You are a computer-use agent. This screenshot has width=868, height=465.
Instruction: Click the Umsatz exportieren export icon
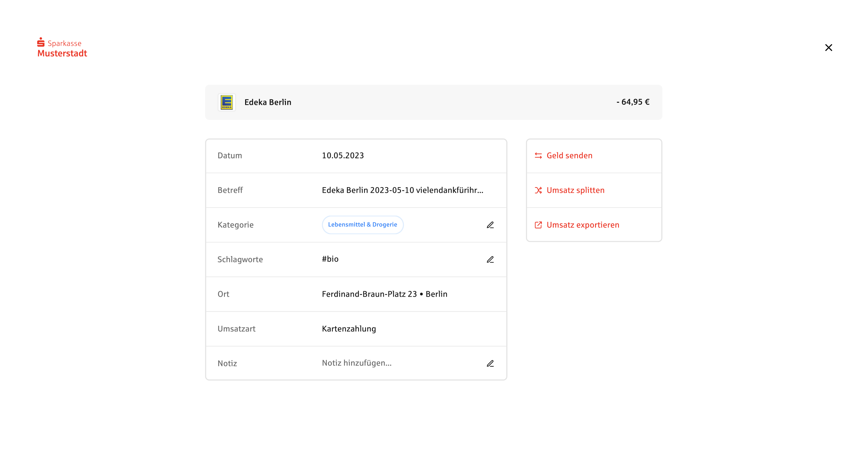click(x=538, y=225)
